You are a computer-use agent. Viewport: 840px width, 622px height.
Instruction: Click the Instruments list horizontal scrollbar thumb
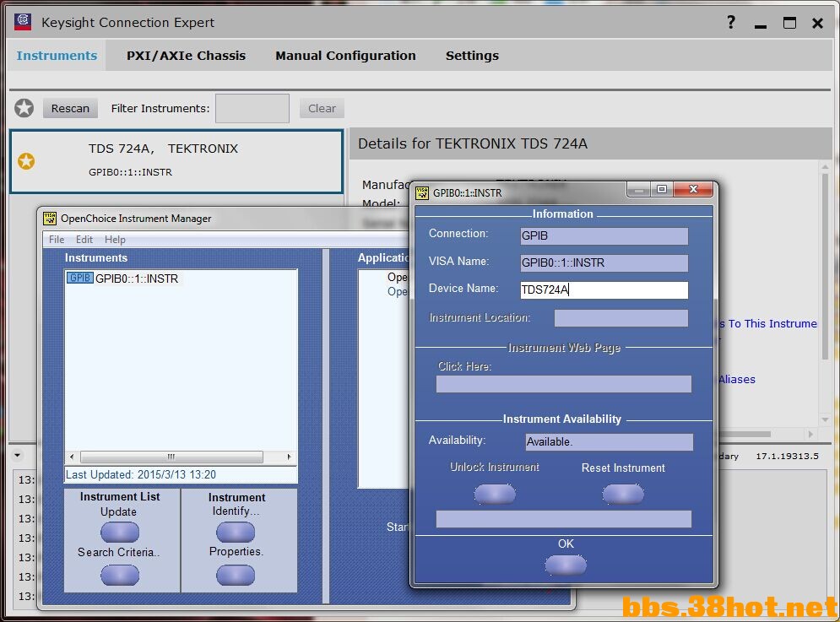click(171, 457)
